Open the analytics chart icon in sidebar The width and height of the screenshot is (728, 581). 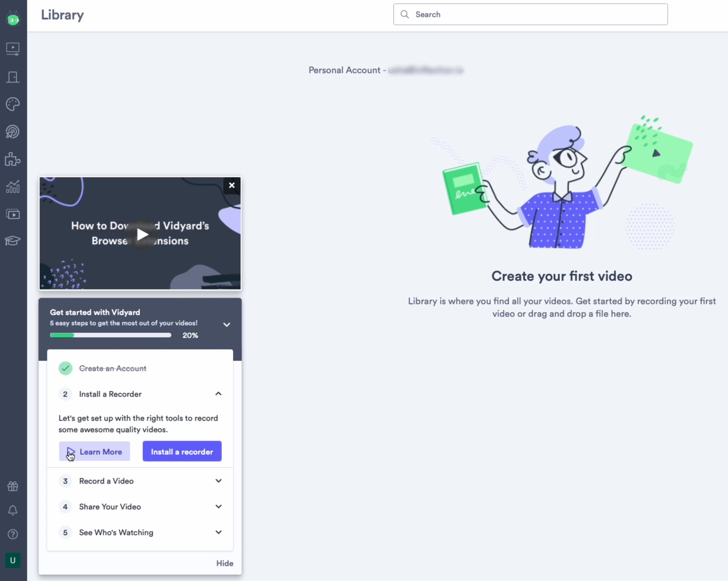click(13, 187)
